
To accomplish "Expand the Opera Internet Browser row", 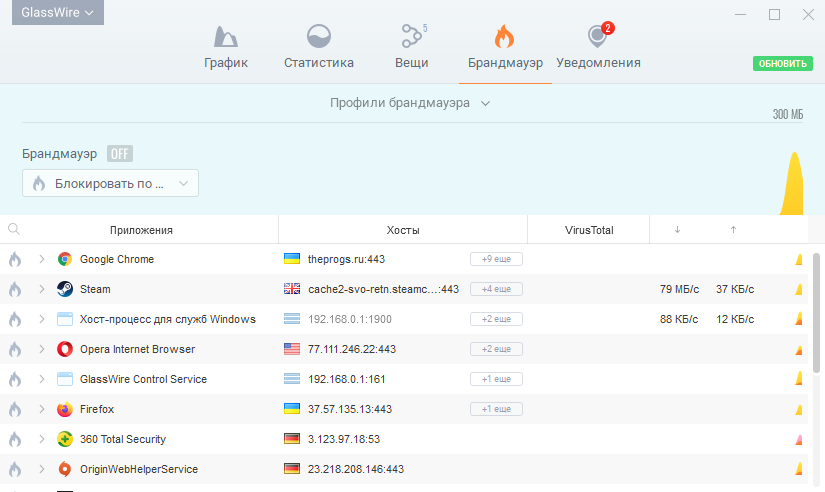I will [x=42, y=349].
